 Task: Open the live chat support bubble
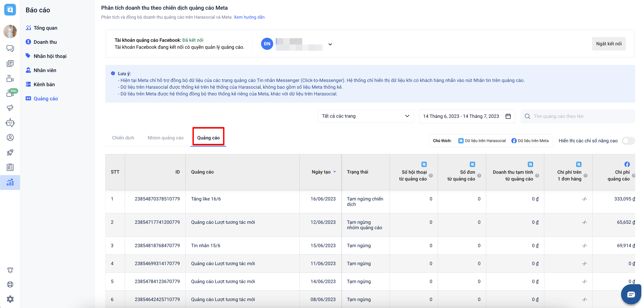pyautogui.click(x=631, y=295)
